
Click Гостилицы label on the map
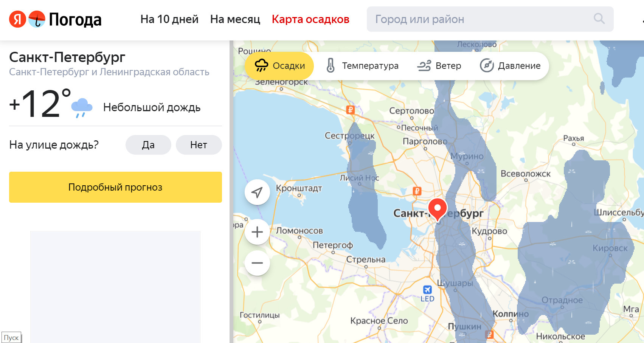pyautogui.click(x=259, y=315)
